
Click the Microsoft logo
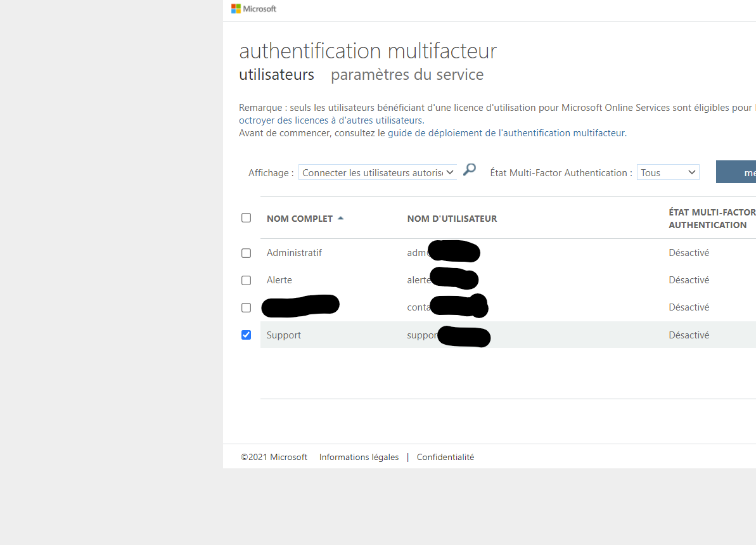point(253,9)
